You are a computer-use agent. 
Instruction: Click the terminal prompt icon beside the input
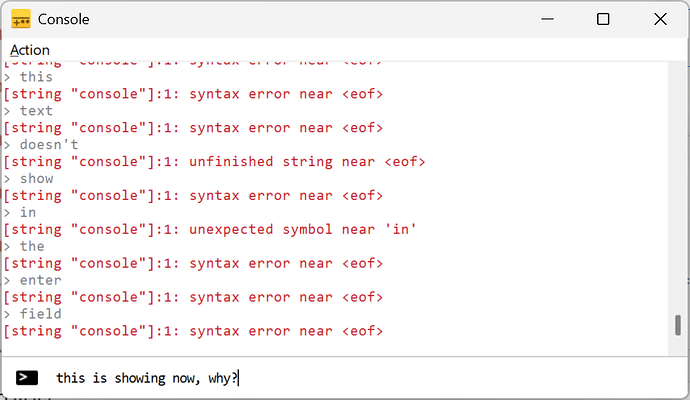(28, 377)
